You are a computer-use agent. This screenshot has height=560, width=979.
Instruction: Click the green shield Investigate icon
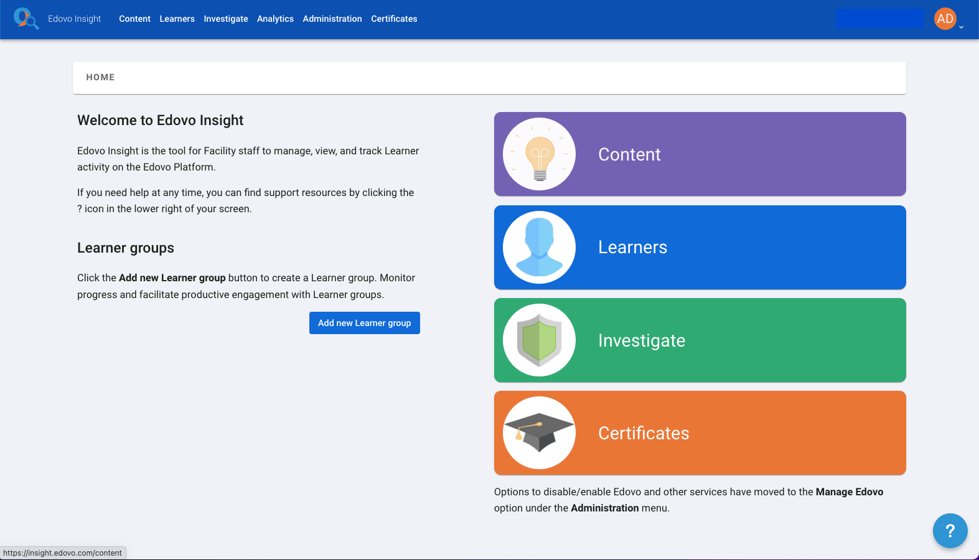539,340
